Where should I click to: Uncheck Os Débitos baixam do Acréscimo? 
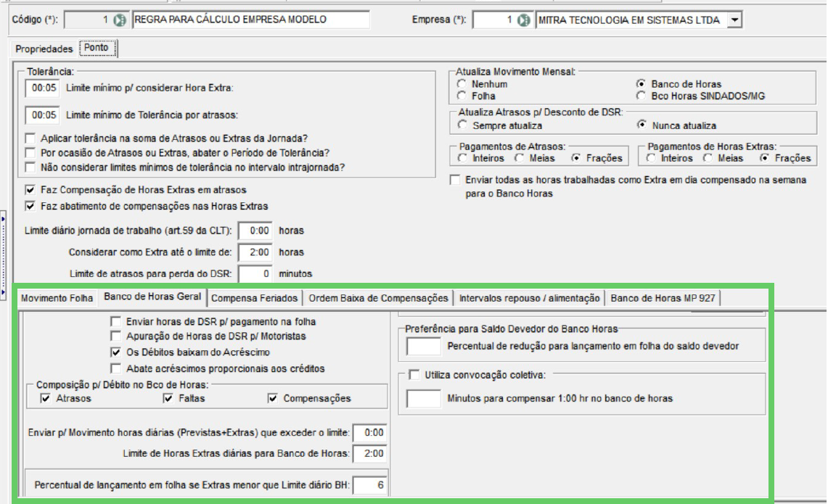pos(115,352)
